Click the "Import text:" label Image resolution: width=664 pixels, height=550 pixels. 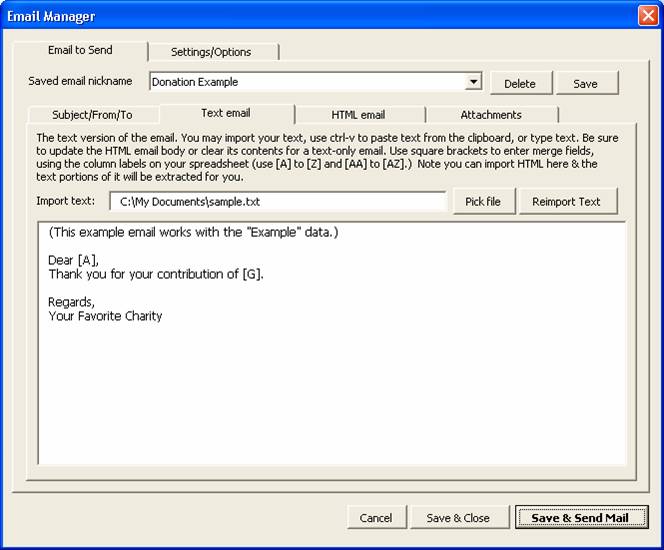(x=66, y=201)
